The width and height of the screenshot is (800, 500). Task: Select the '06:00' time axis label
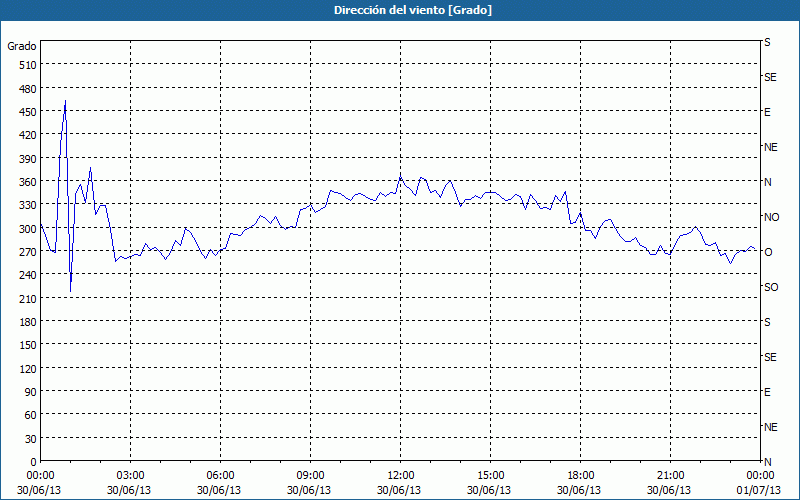(220, 476)
